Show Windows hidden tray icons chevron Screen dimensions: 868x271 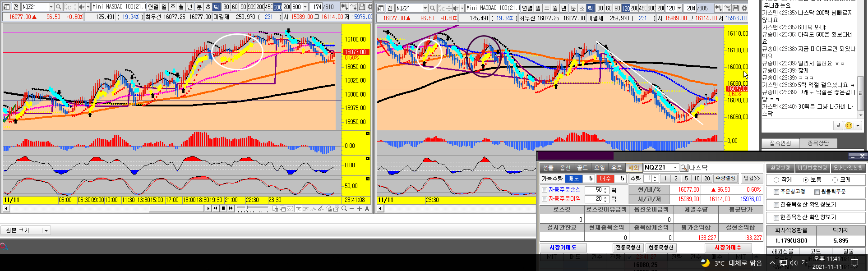(772, 263)
